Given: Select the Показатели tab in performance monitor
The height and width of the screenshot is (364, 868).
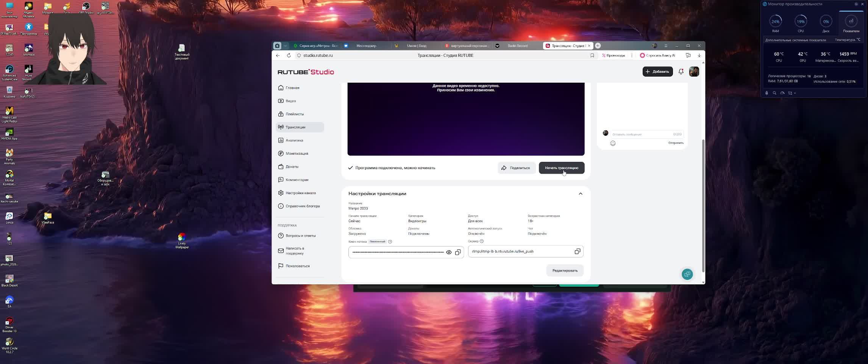Looking at the screenshot, I should pyautogui.click(x=851, y=24).
